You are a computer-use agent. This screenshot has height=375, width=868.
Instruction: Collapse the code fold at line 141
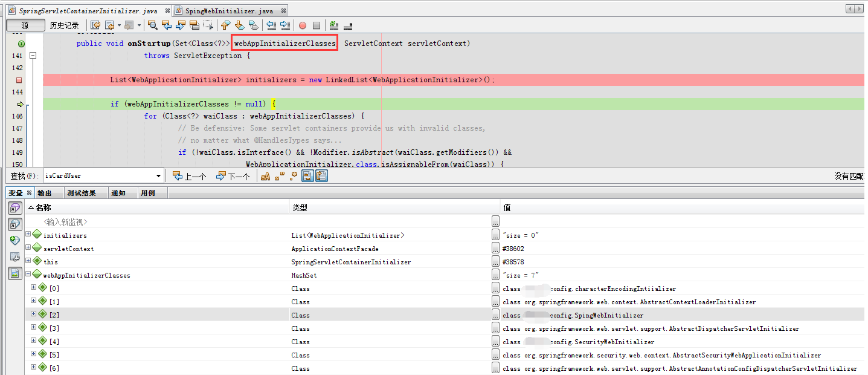point(33,56)
